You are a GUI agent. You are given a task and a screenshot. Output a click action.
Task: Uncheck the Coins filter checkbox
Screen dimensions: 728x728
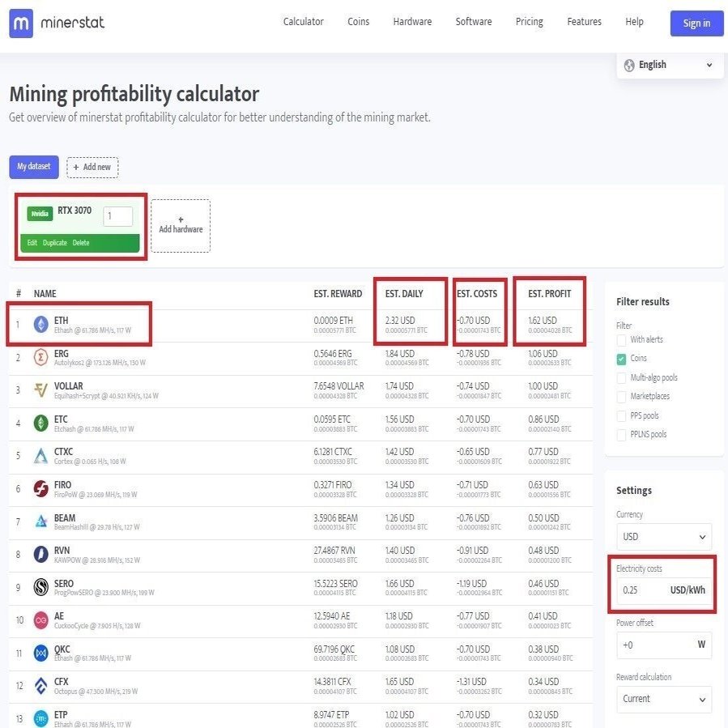621,359
